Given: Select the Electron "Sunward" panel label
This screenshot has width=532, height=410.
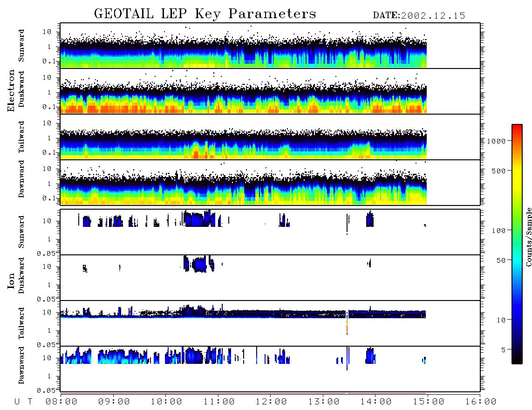Looking at the screenshot, I should [x=21, y=46].
